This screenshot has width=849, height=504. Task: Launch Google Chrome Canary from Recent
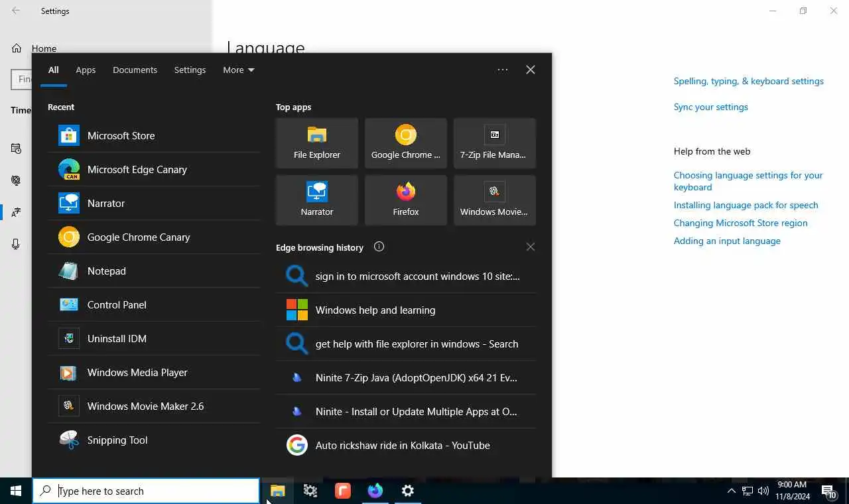point(154,237)
